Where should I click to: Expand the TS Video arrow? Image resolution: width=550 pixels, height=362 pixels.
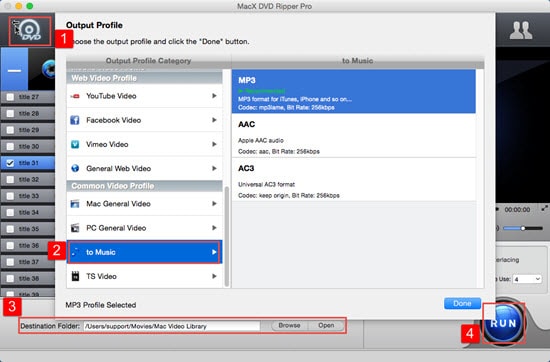tap(214, 276)
